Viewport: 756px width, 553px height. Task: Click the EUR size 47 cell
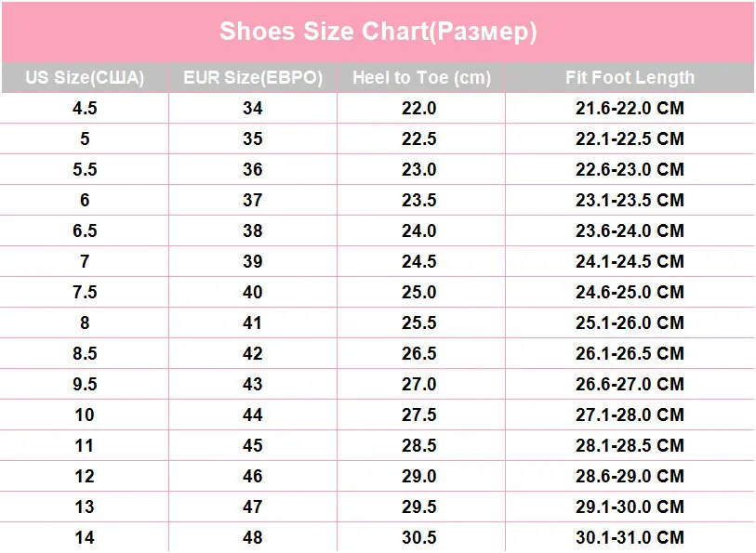point(253,507)
